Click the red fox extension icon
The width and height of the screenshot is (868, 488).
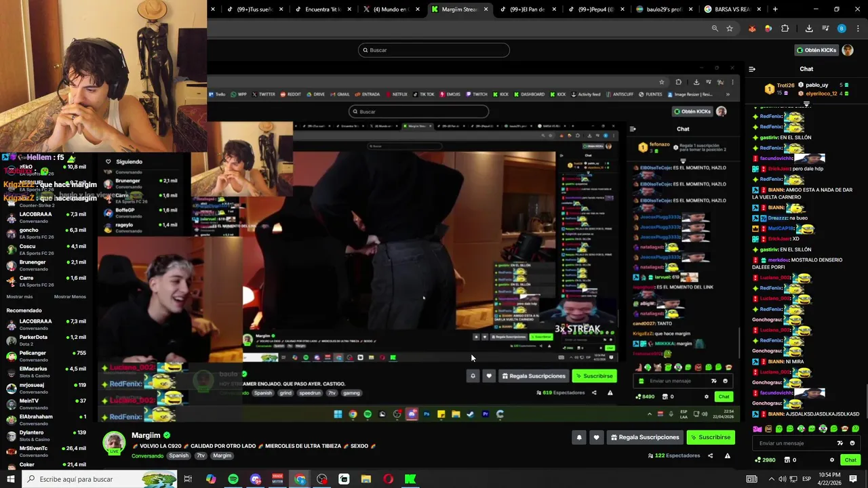[x=752, y=28]
